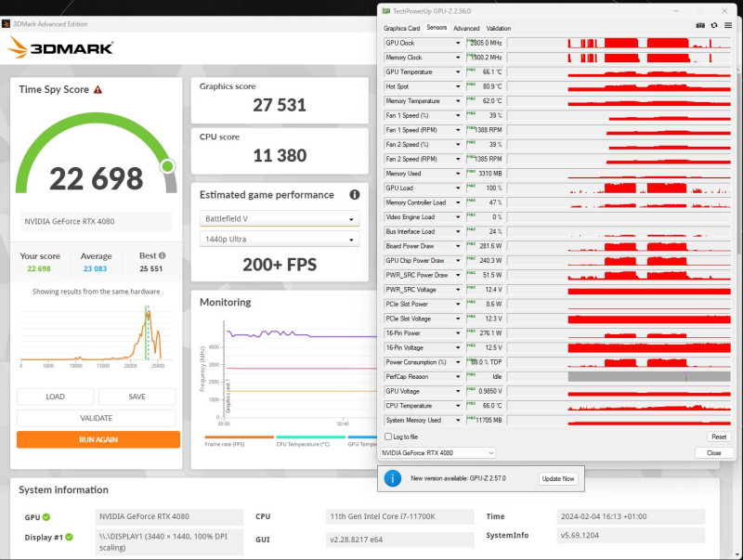Open the Memory Used sensor dropdown arrow
Image resolution: width=743 pixels, height=560 pixels.
(x=458, y=174)
